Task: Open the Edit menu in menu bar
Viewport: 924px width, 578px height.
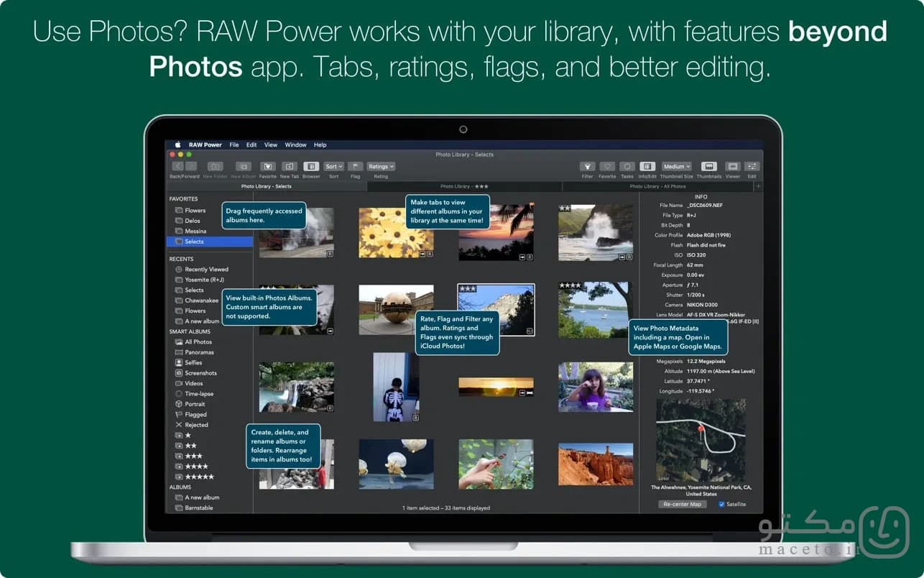Action: point(251,144)
